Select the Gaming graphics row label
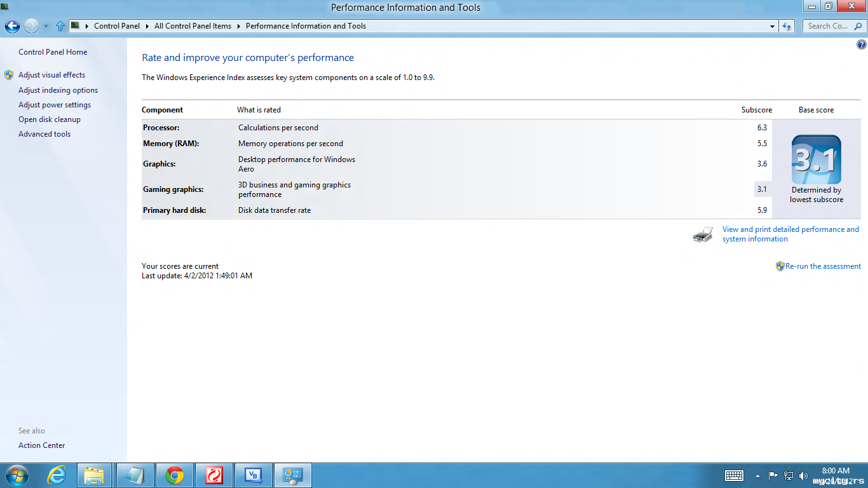 (173, 189)
